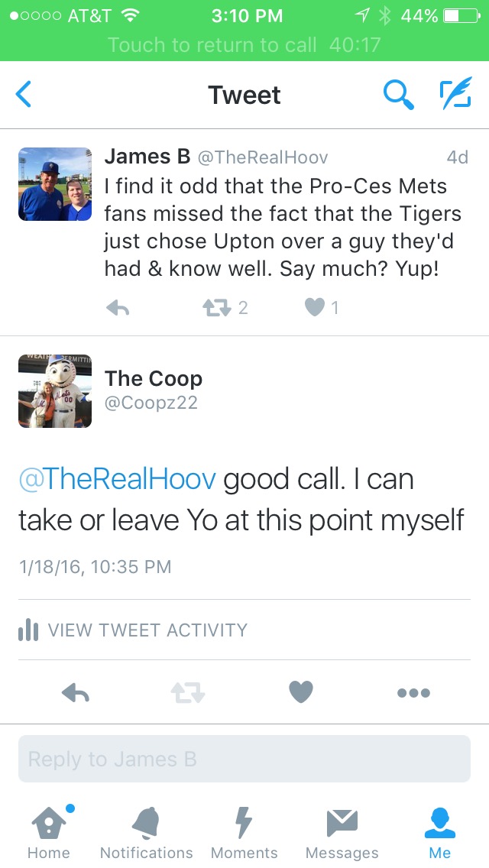Open Messages tab

click(x=342, y=831)
